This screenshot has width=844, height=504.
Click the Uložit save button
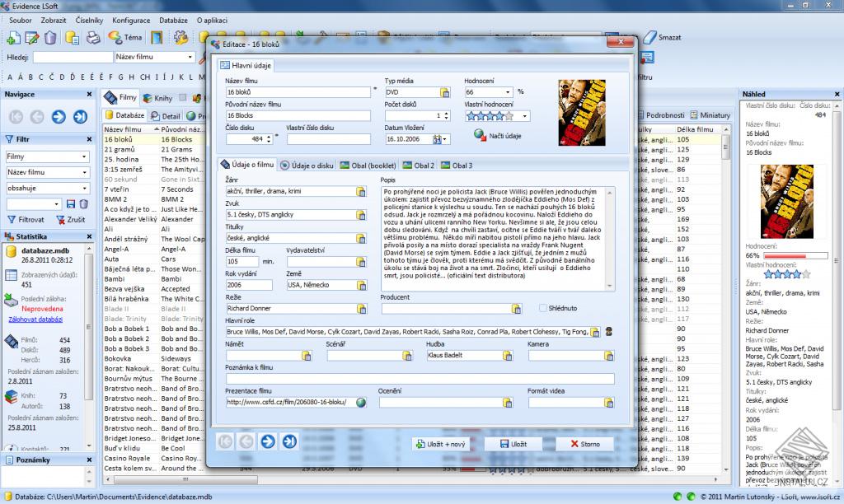[513, 444]
